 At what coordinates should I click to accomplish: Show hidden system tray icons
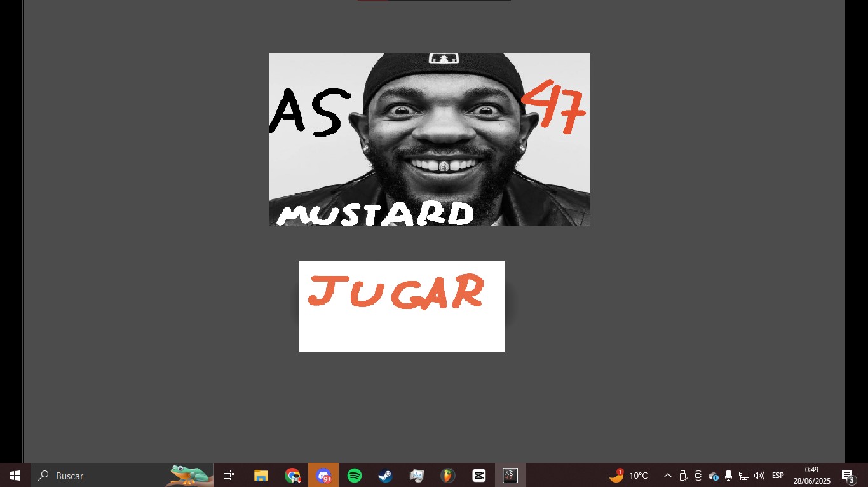tap(668, 476)
